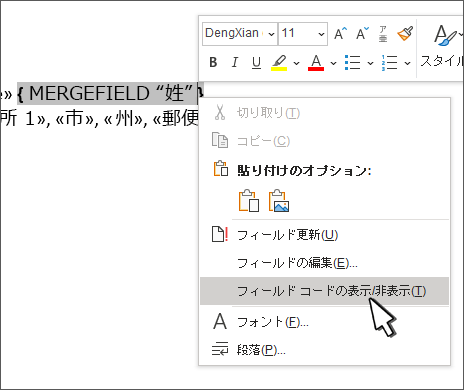Viewport: 464px width, 390px height.
Task: Apply numbered list formatting
Action: click(x=389, y=63)
